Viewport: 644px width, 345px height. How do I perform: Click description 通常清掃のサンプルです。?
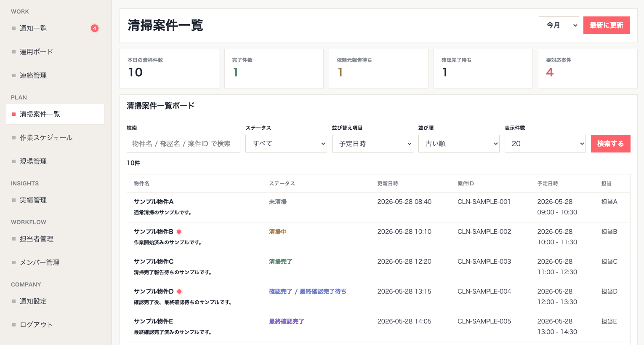(x=163, y=213)
